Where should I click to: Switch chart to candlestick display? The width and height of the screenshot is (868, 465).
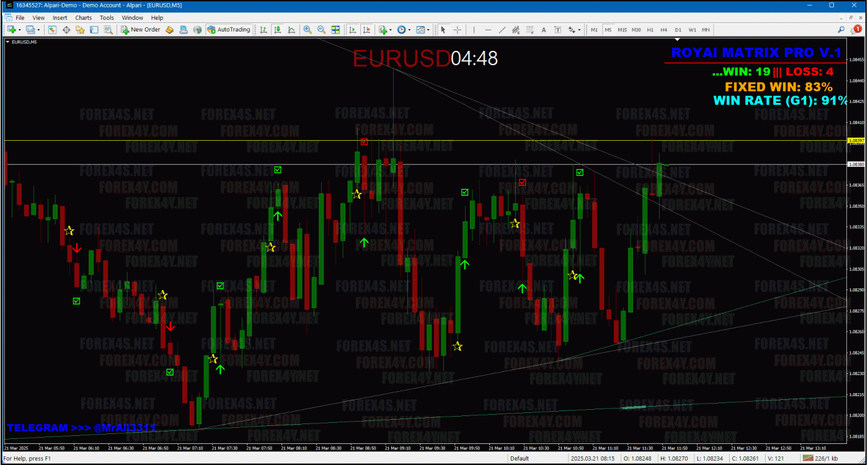point(277,30)
